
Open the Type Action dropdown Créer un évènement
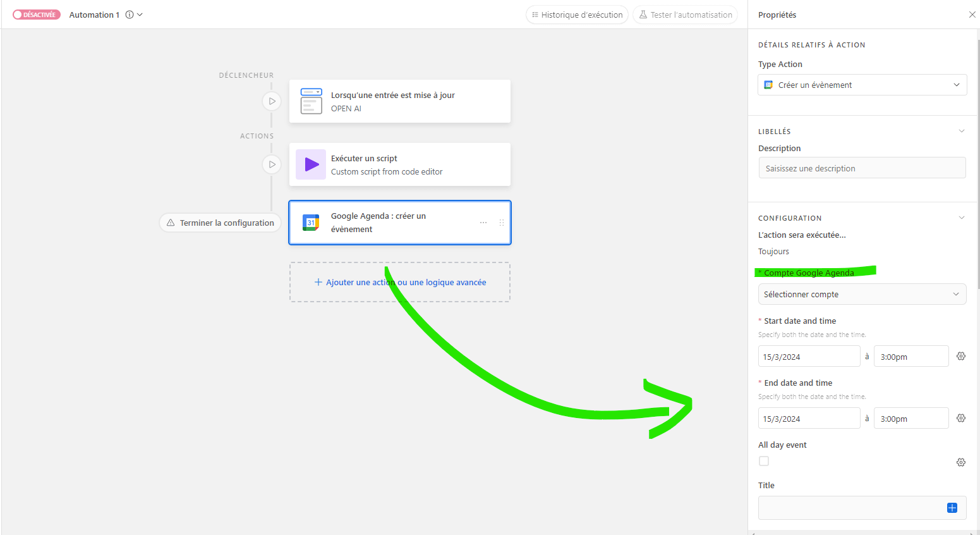tap(862, 85)
